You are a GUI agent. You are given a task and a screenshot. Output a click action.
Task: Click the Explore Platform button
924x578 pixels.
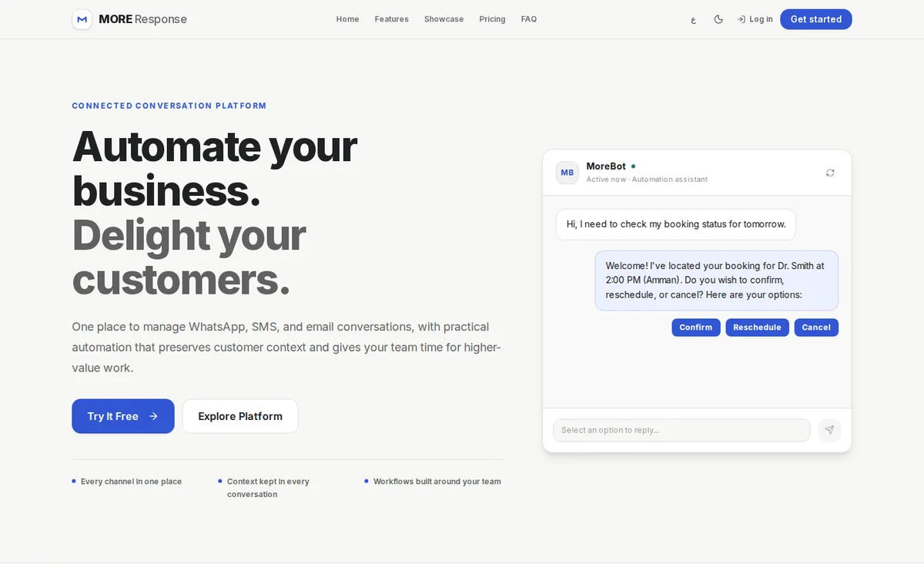240,416
